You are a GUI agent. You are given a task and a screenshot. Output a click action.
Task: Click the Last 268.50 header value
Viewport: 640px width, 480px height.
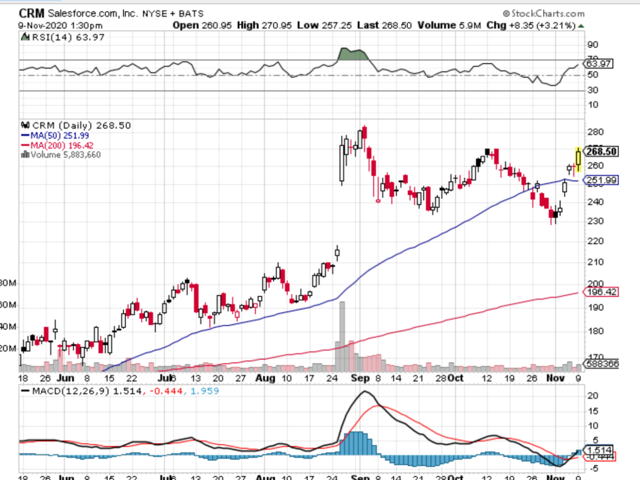point(384,25)
